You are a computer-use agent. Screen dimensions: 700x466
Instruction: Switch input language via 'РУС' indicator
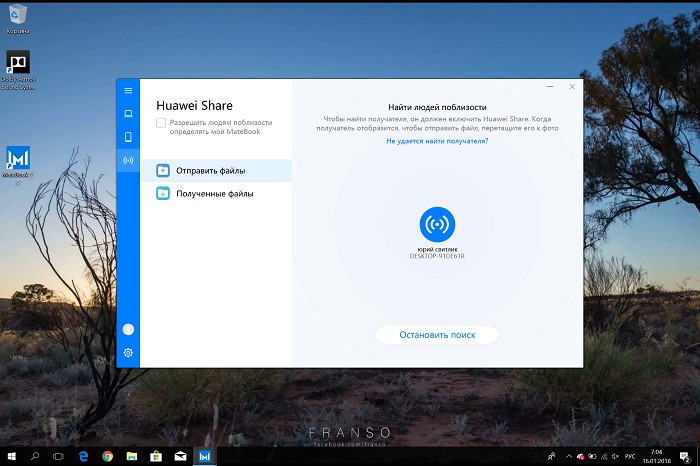click(630, 456)
